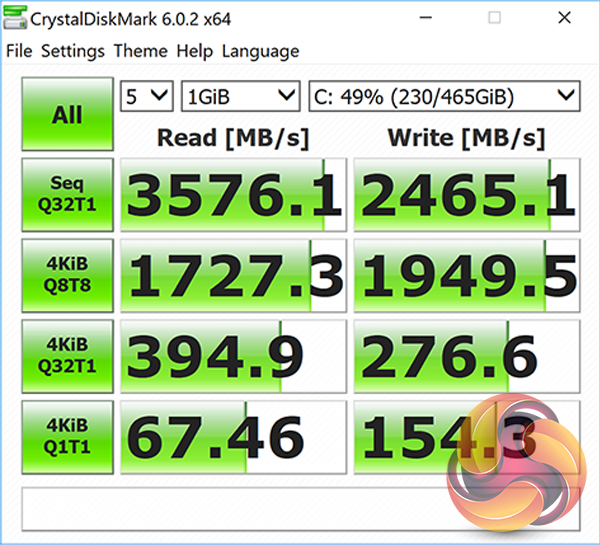Screen dimensions: 600x545
Task: Open the test size dropdown showing 1GiB
Action: pos(241,96)
